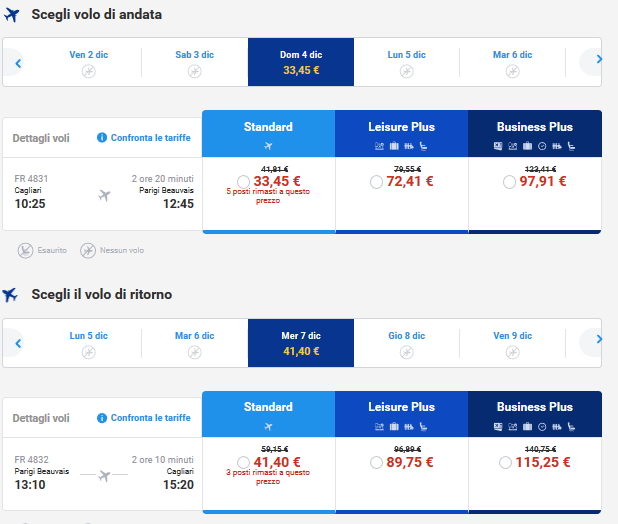The image size is (618, 524).
Task: Click the selected Dom 4 dic date cell
Action: 301,62
